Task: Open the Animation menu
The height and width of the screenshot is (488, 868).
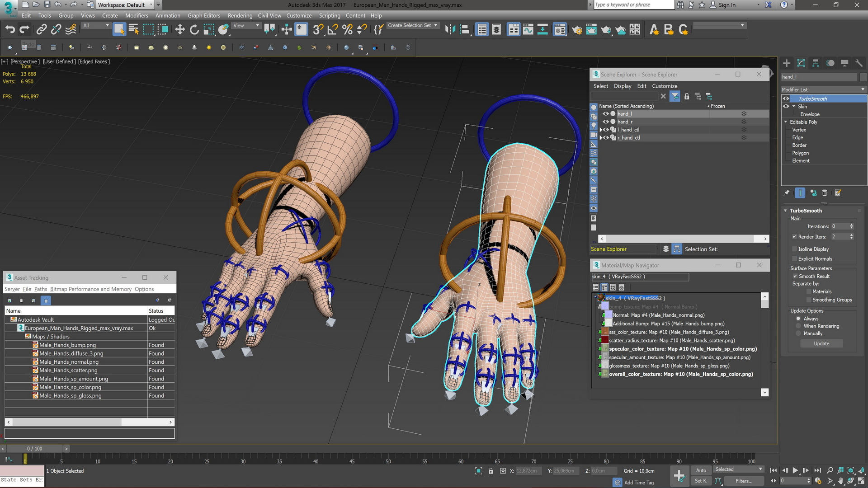Action: pyautogui.click(x=168, y=15)
